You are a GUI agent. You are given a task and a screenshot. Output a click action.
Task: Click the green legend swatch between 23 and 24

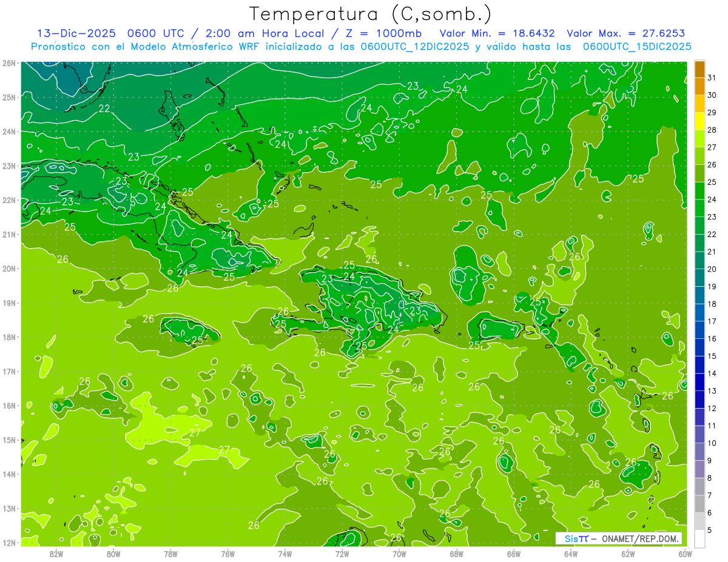tap(699, 209)
